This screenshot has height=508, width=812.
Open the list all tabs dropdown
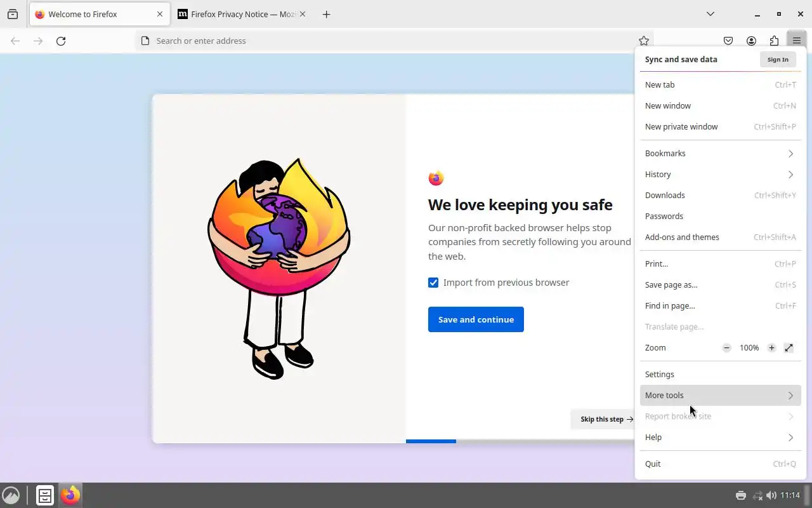pyautogui.click(x=710, y=14)
